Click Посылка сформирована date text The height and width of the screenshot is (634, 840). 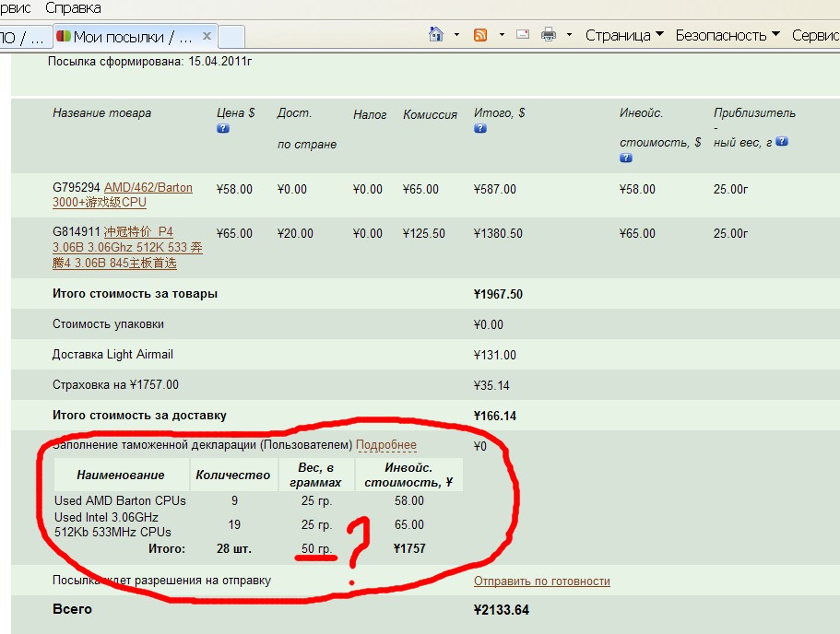pyautogui.click(x=149, y=62)
